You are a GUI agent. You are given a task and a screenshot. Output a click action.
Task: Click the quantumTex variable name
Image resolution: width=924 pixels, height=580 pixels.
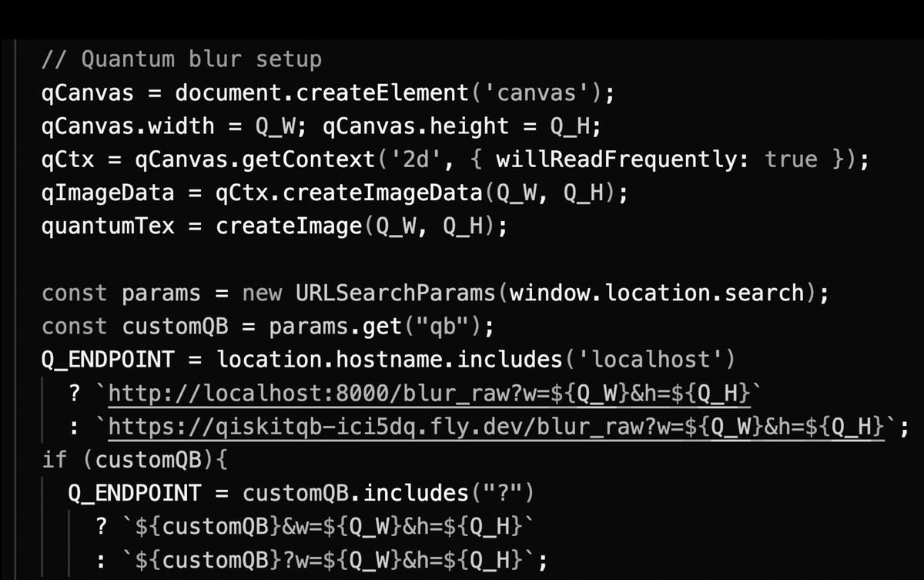(109, 226)
